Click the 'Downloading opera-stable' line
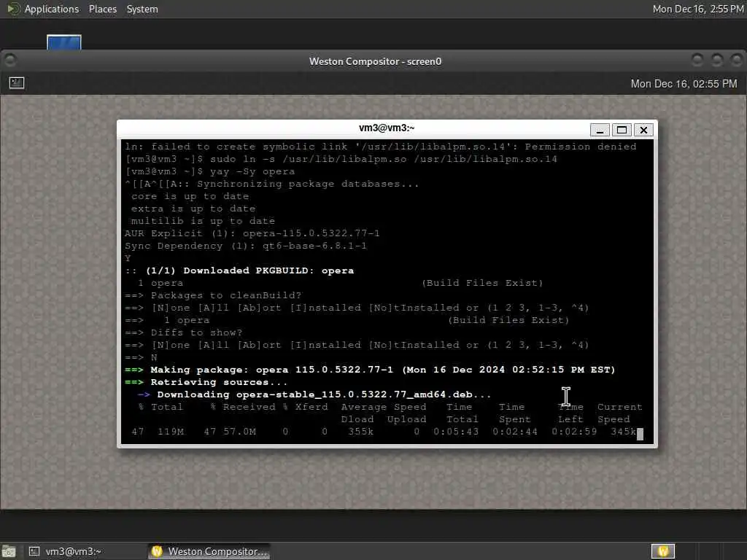 click(314, 394)
